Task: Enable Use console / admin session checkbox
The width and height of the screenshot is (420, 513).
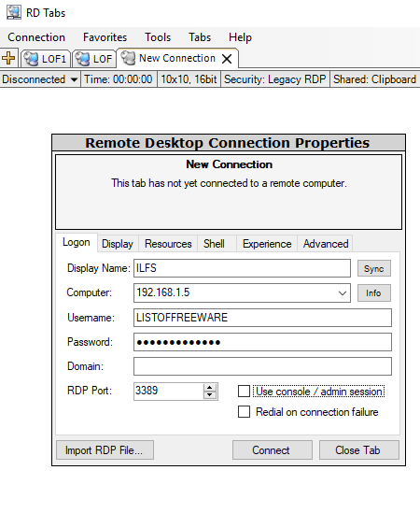Action: (x=244, y=391)
